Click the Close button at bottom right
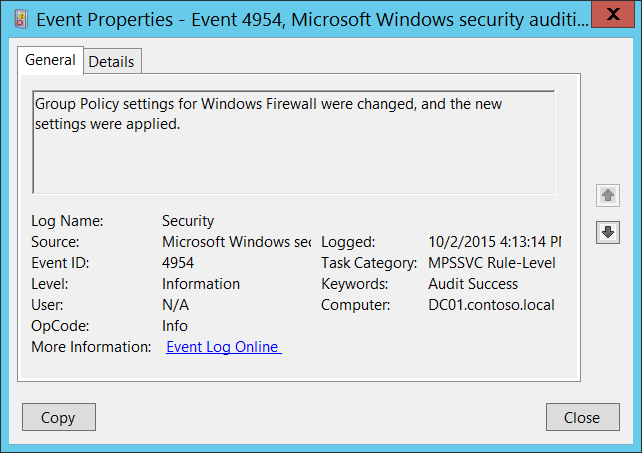642x453 pixels. 581,417
